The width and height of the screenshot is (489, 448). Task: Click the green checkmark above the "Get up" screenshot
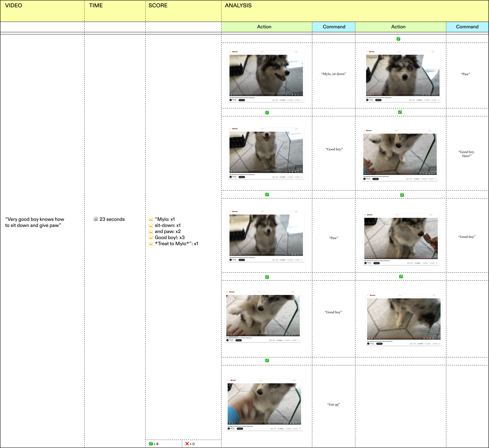267,360
